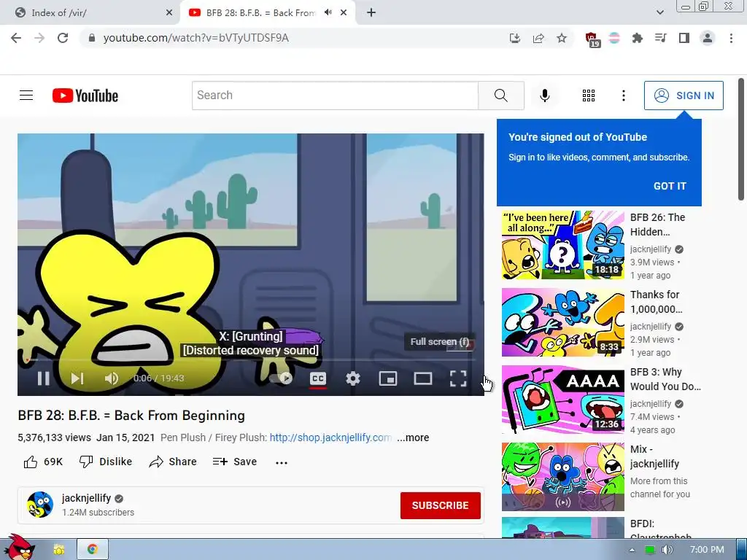The image size is (747, 560).
Task: Enter full screen mode
Action: [x=458, y=378]
